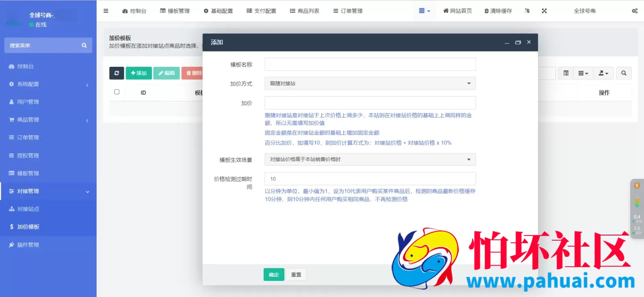This screenshot has height=297, width=644.
Task: Open 授权管理 in the sidebar
Action: coord(48,155)
